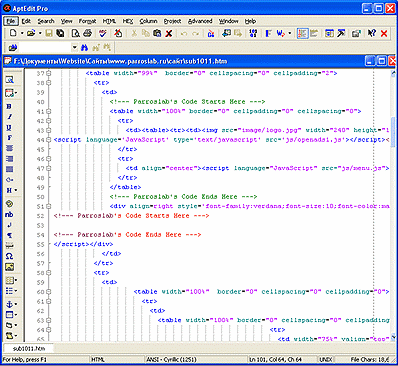
Task: Click 'Parroslab's Code Starts Here' comment on line 40
Action: click(189, 102)
